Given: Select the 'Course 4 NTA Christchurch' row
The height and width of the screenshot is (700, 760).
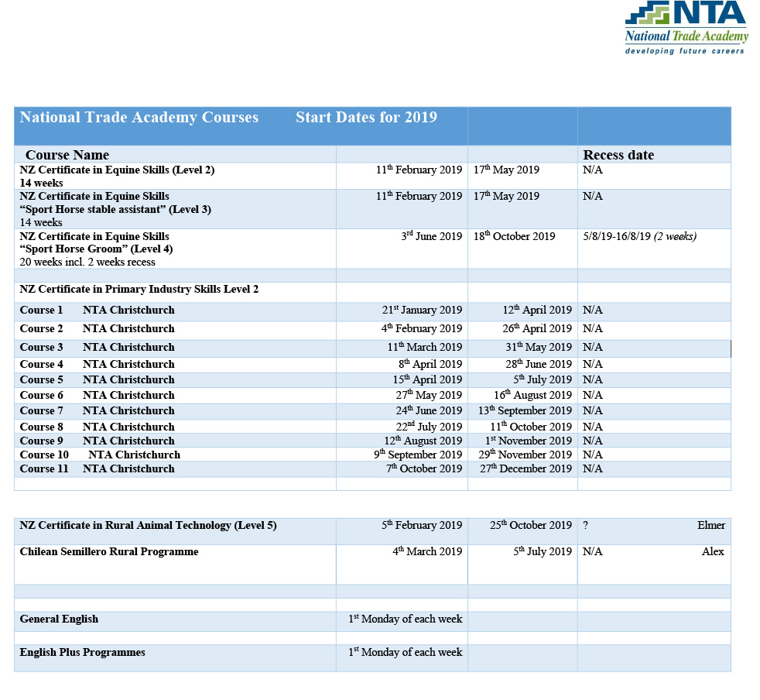Looking at the screenshot, I should tap(372, 365).
